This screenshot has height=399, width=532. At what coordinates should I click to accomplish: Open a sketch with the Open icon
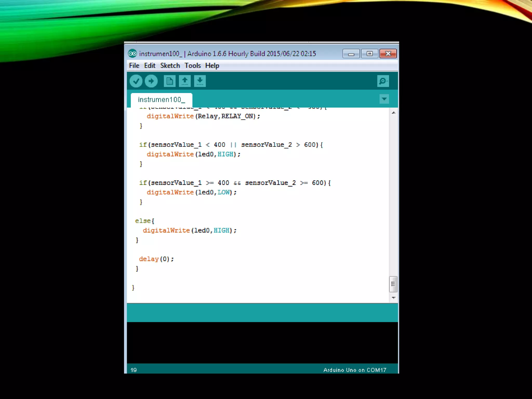(x=185, y=81)
